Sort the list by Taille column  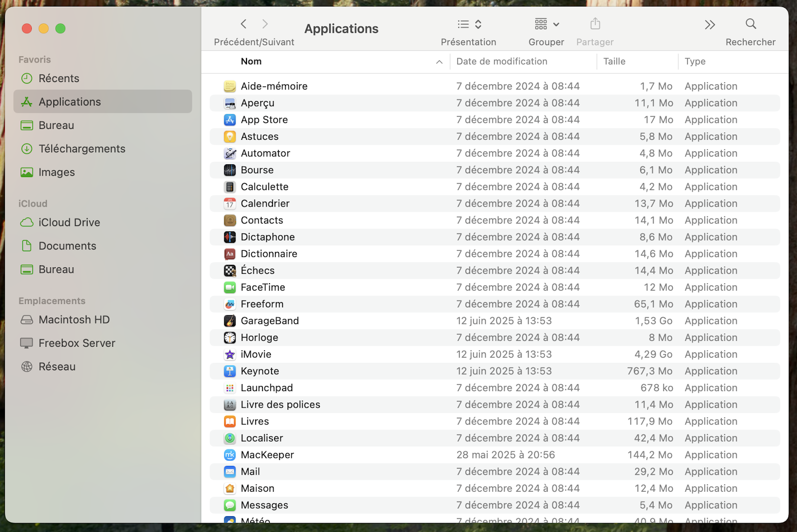coord(614,62)
